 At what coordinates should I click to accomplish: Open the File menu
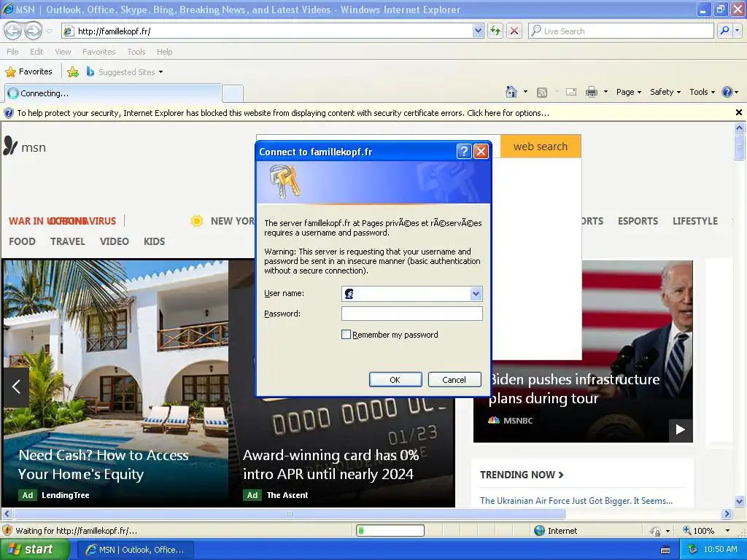pyautogui.click(x=13, y=52)
